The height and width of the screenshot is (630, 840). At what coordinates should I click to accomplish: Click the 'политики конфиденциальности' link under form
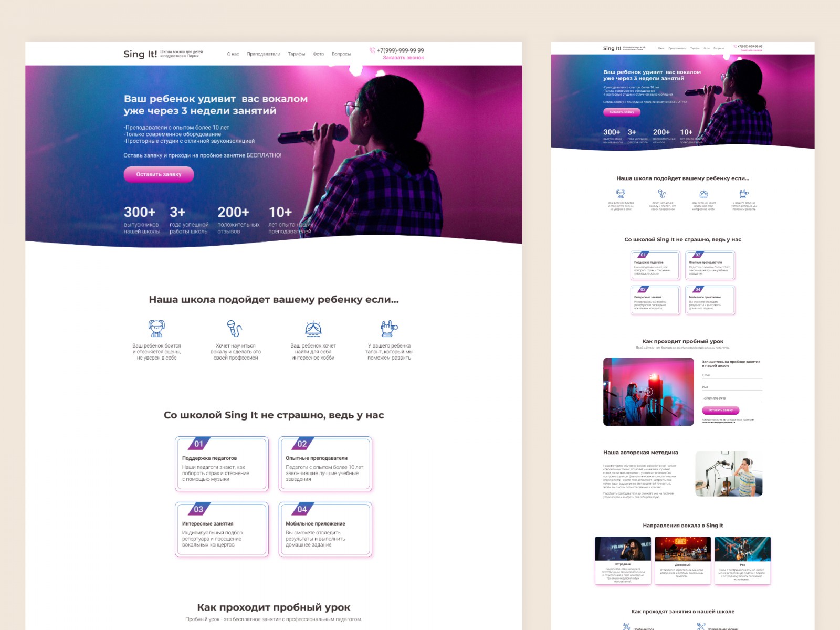(x=719, y=422)
